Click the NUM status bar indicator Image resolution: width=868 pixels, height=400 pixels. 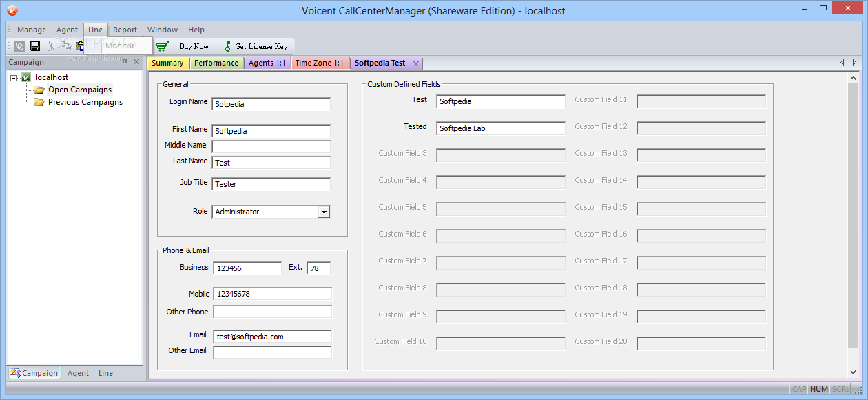click(x=819, y=389)
